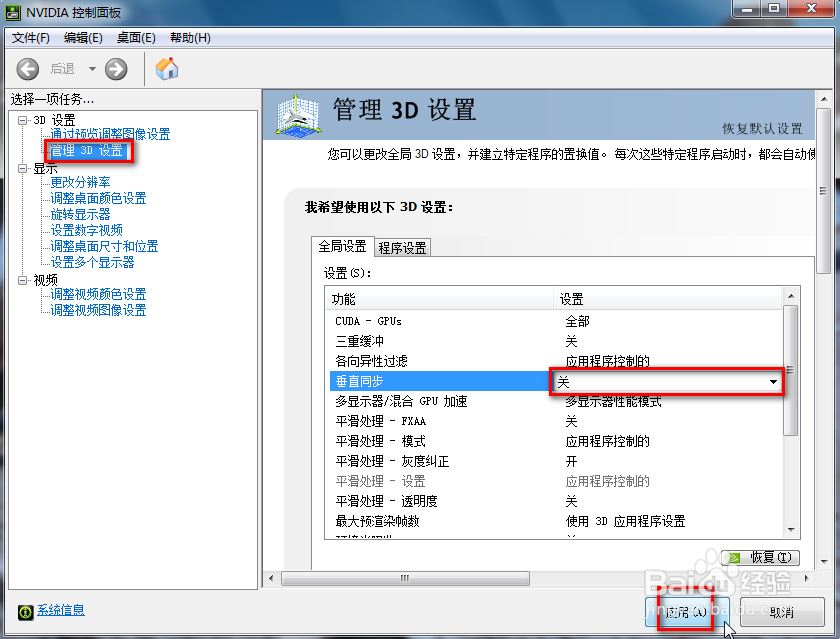Select the 平滑处理 - 透明度 row
This screenshot has width=840, height=639.
tap(556, 501)
